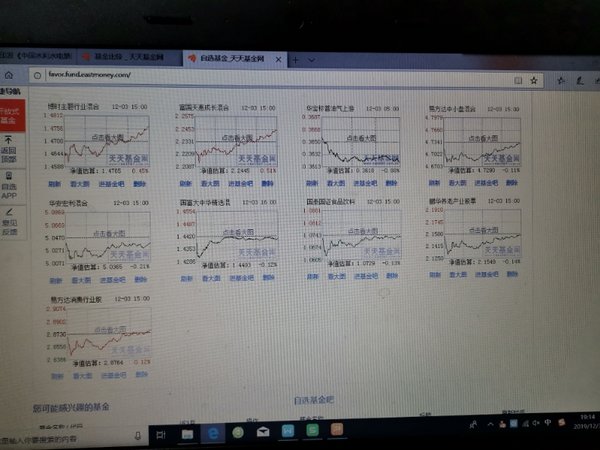Click 看大图 under 博时主题行业混合
Image resolution: width=600 pixels, height=450 pixels.
coord(80,184)
